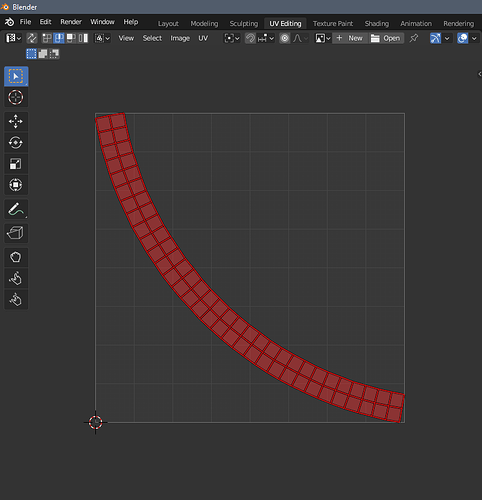
Task: Enable snapping magnet toggle
Action: coord(250,38)
